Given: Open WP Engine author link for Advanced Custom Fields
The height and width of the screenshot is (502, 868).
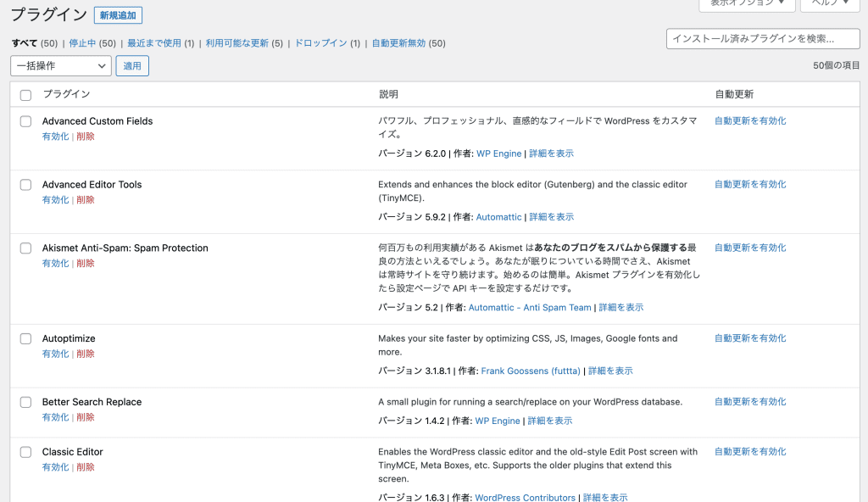Looking at the screenshot, I should [x=498, y=153].
